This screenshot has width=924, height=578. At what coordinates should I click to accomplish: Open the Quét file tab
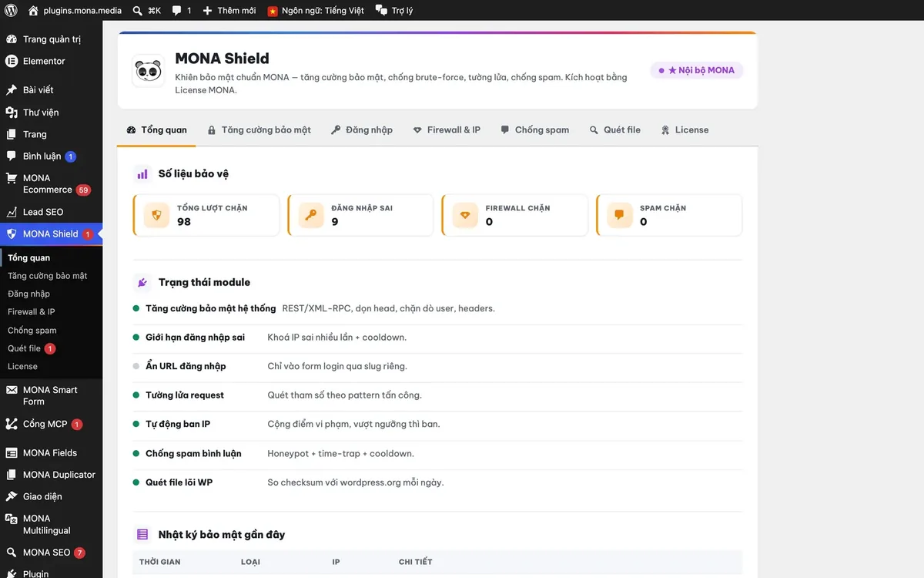[x=615, y=130]
